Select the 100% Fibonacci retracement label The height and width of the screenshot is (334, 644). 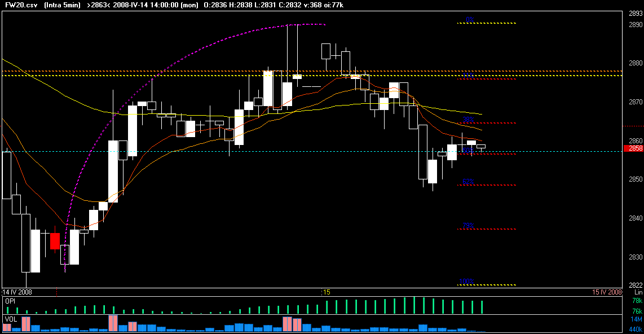(466, 282)
